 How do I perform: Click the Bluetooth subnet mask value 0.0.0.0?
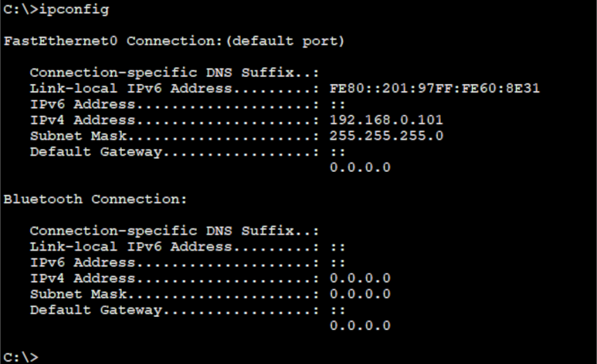click(360, 294)
